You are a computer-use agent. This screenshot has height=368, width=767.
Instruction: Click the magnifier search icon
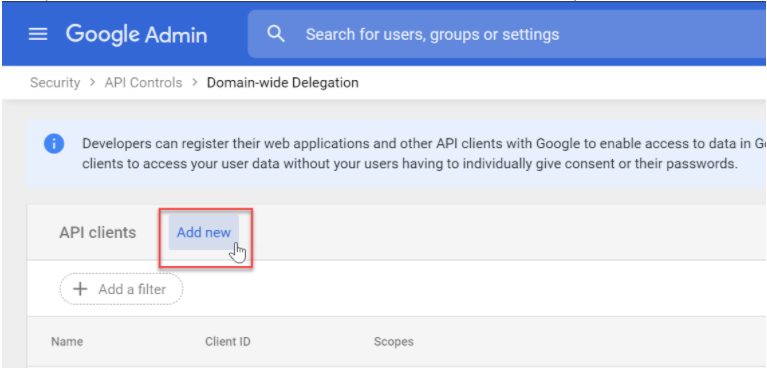coord(276,34)
